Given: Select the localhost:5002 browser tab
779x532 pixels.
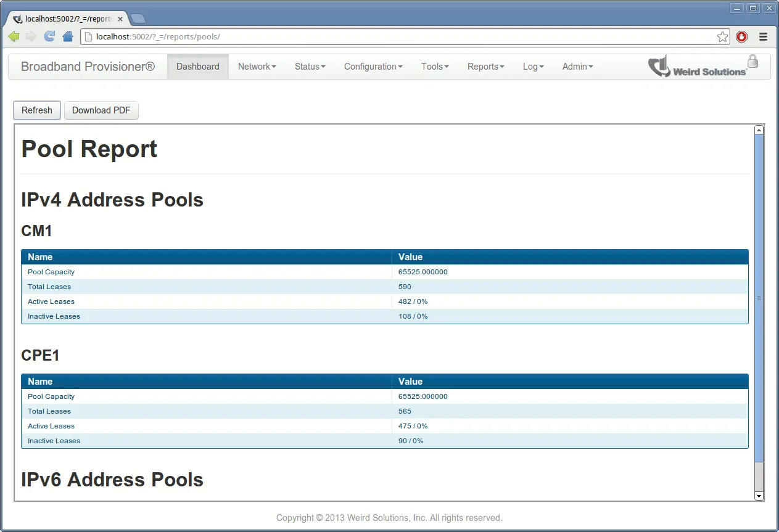Looking at the screenshot, I should (x=65, y=18).
